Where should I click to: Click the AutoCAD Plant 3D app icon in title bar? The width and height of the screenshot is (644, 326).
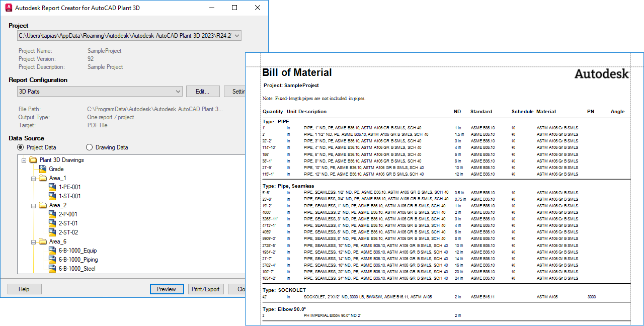point(8,8)
